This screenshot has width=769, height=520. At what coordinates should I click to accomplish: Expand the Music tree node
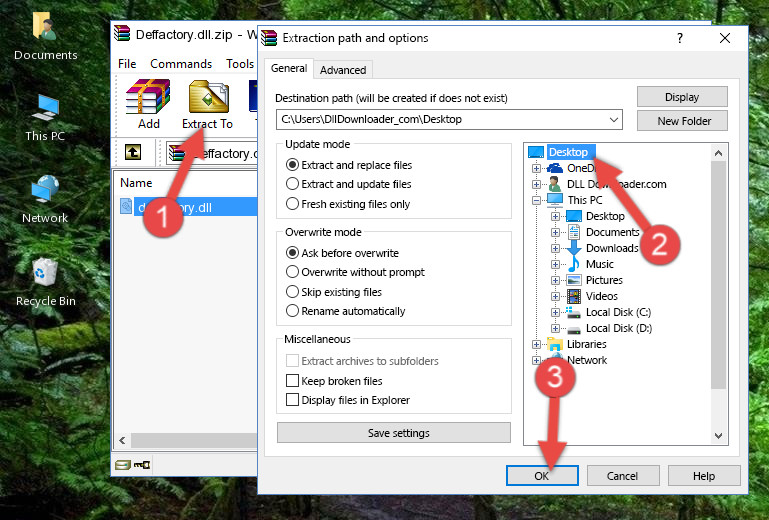[x=555, y=264]
